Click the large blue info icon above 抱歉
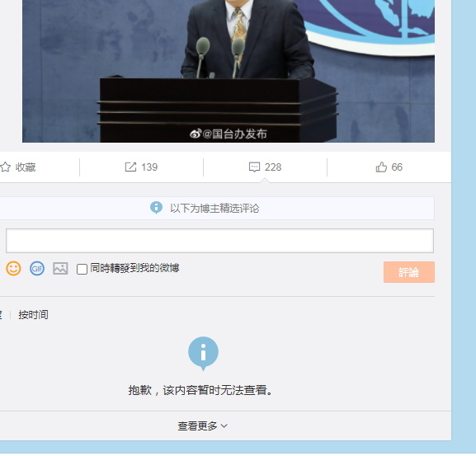 pyautogui.click(x=203, y=354)
